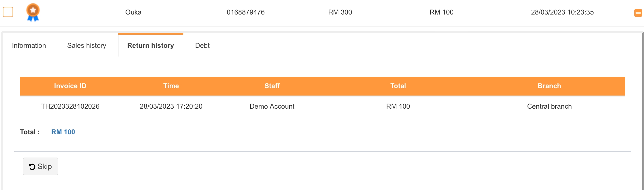Click the Time column header
644x190 pixels.
(171, 86)
